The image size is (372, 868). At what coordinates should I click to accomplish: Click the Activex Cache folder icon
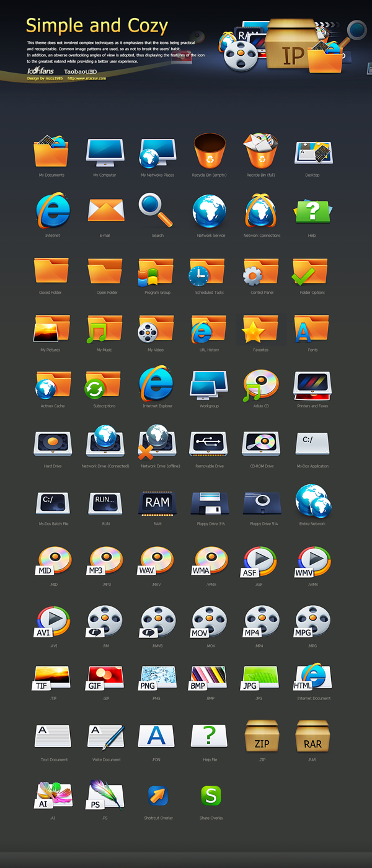pyautogui.click(x=53, y=386)
